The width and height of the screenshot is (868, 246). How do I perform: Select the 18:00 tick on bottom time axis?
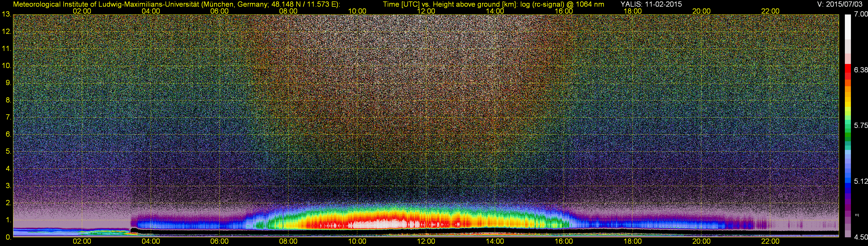point(632,242)
